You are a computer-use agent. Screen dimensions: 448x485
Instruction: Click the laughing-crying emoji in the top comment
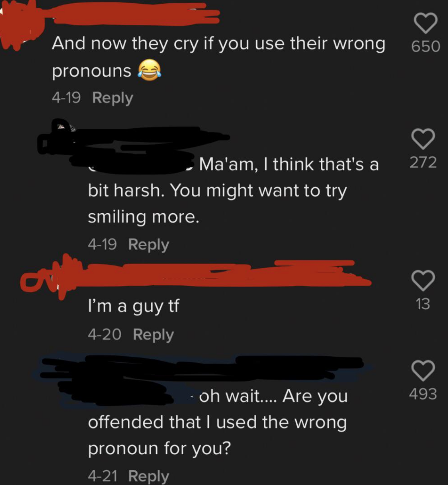(x=149, y=70)
